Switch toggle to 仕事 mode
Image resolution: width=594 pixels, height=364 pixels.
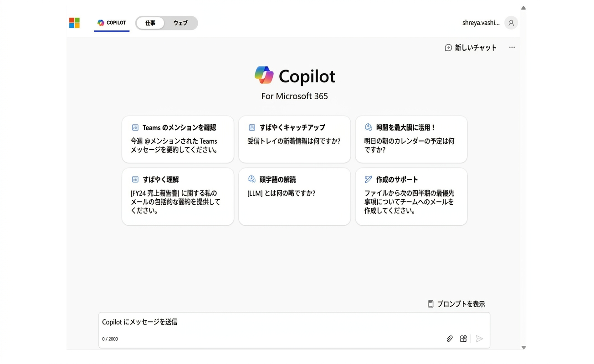coord(150,23)
